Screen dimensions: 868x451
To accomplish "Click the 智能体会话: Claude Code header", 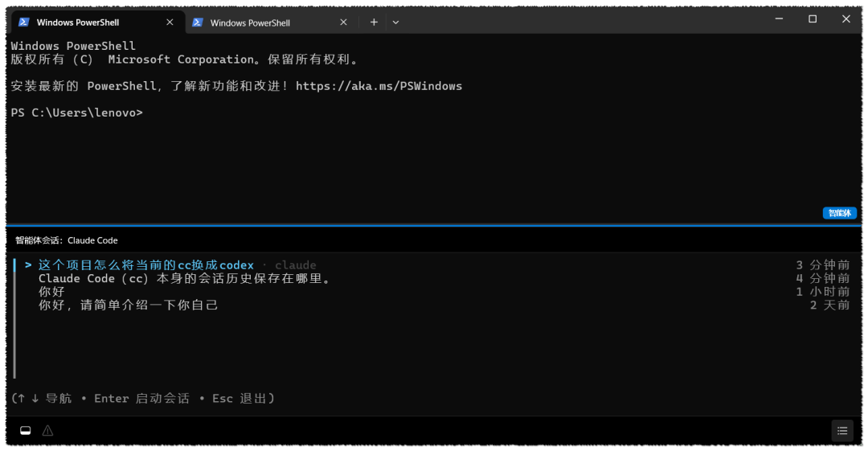I will (67, 240).
